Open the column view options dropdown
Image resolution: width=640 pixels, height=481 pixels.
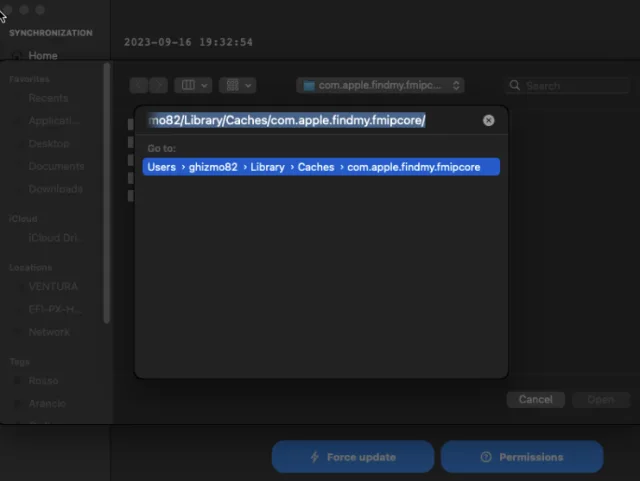193,85
